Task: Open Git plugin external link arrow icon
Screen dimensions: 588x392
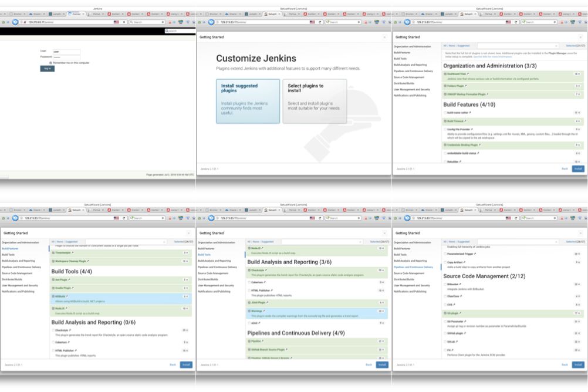Action: pos(460,313)
